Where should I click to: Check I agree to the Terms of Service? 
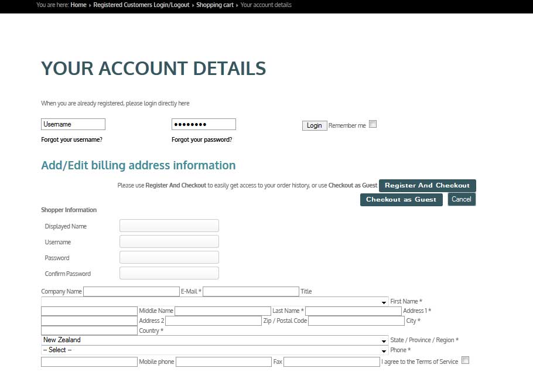tap(466, 360)
